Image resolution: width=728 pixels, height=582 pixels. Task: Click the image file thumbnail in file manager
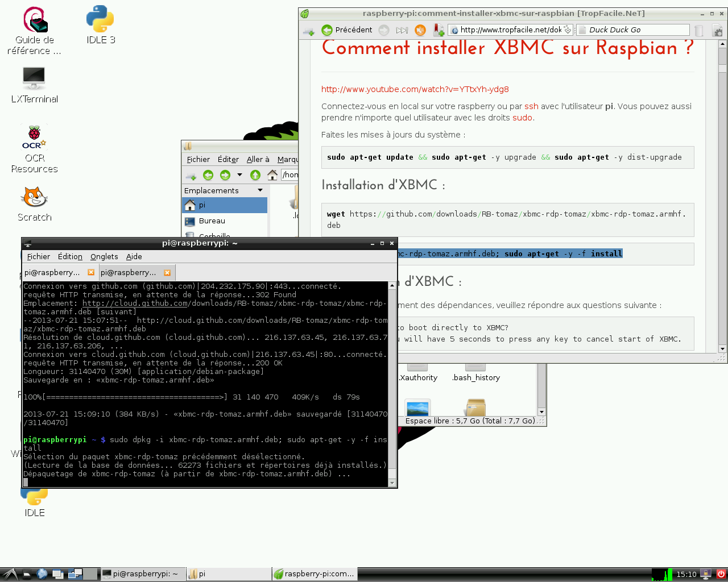point(417,408)
